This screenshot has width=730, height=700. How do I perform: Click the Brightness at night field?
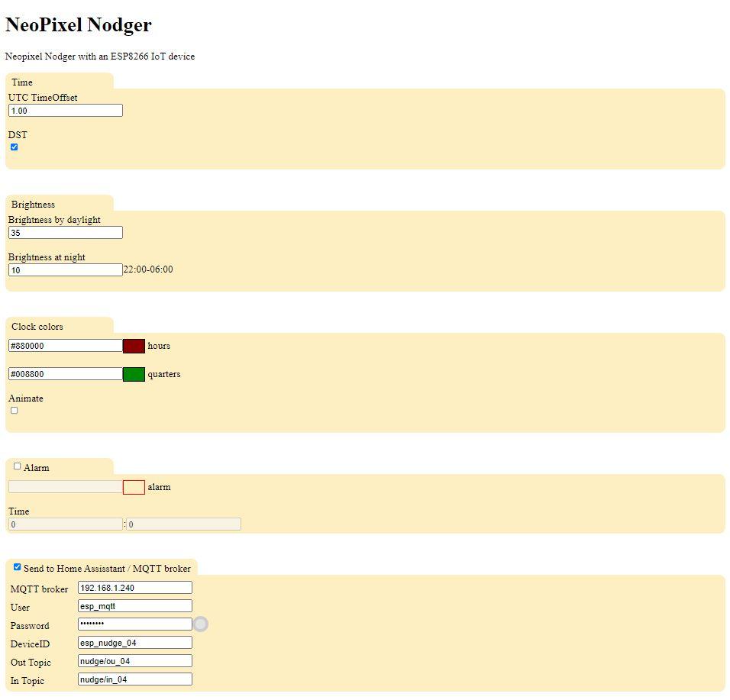(x=65, y=269)
